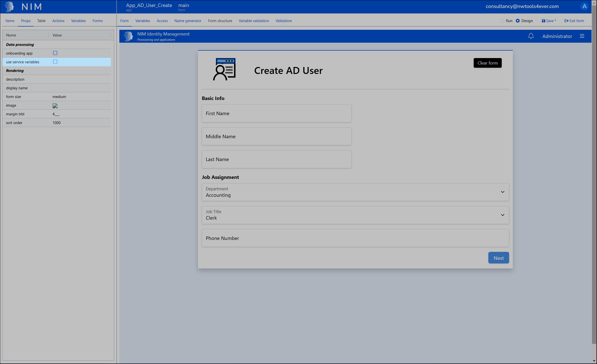This screenshot has height=364, width=597.
Task: Click the form size medium value
Action: pyautogui.click(x=59, y=97)
